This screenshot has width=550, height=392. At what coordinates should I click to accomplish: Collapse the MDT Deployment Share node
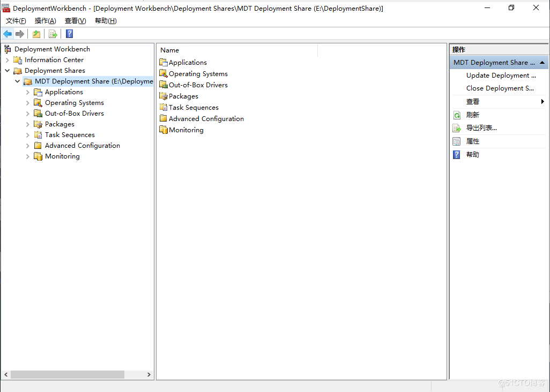coord(17,81)
